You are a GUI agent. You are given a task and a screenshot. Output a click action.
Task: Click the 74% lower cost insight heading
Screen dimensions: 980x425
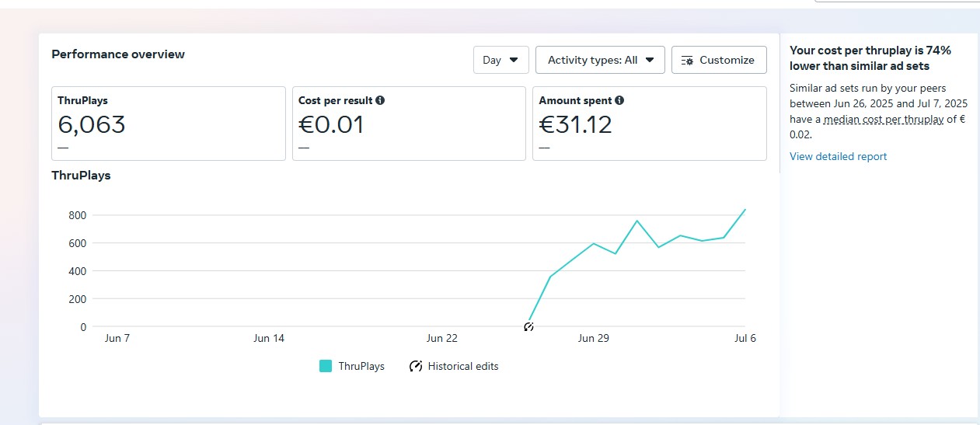pos(870,57)
